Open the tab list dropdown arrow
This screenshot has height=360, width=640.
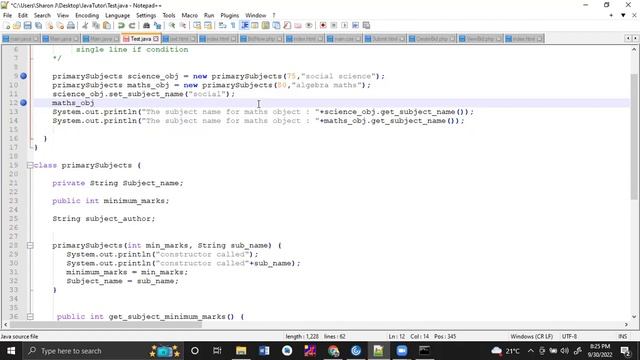coord(623,15)
